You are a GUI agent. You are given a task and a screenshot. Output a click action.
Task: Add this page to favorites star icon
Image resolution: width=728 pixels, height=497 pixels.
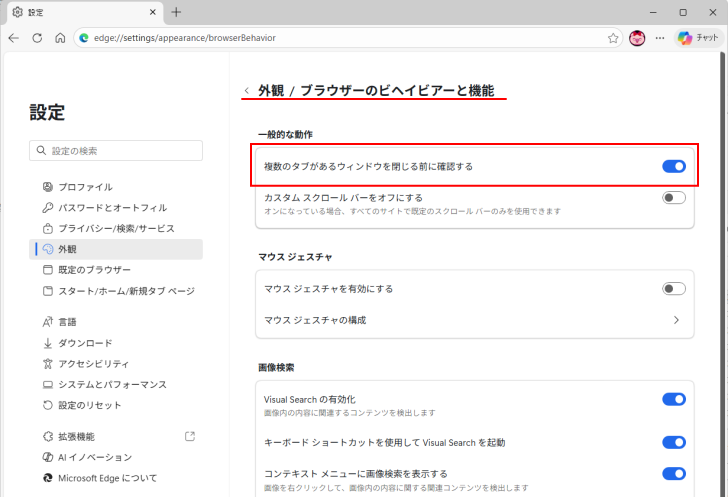click(613, 38)
